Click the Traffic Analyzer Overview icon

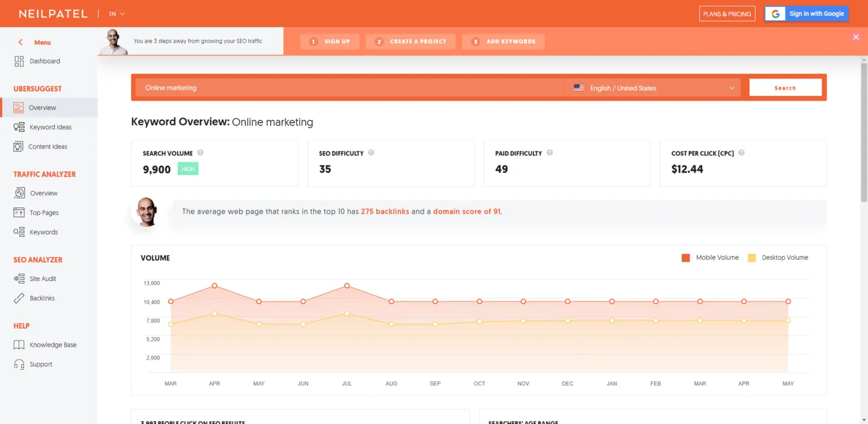pos(19,193)
